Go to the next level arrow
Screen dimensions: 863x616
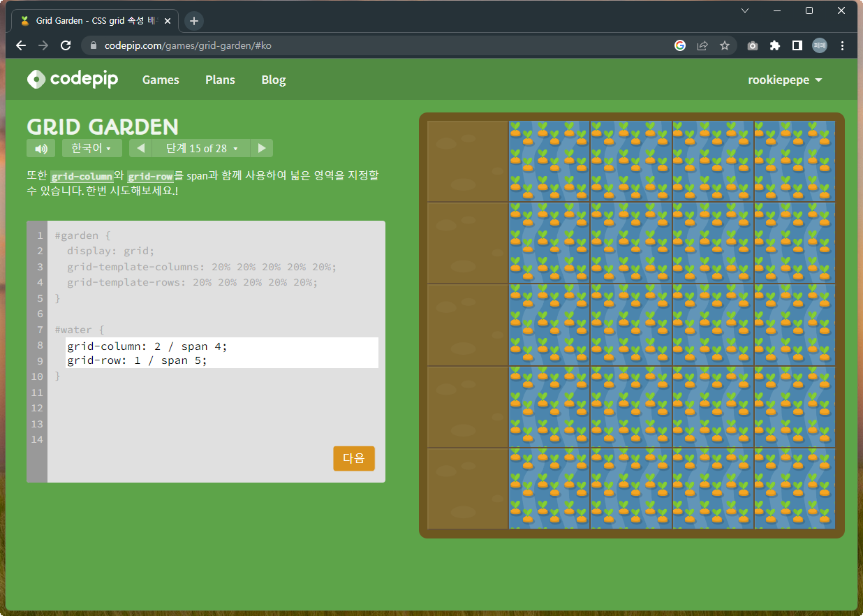262,148
